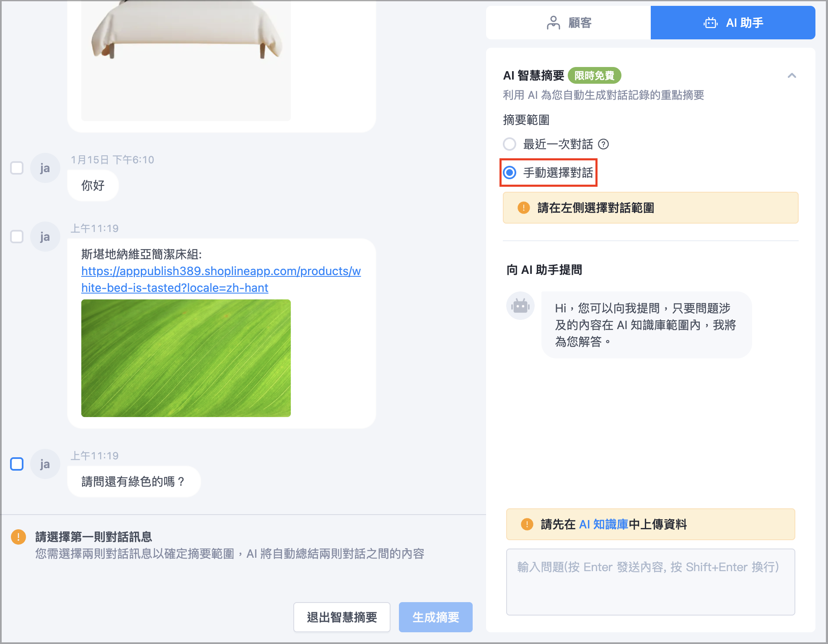Click the ja avatar beside 請問還有綠色的嗎
This screenshot has width=828, height=644.
point(45,464)
